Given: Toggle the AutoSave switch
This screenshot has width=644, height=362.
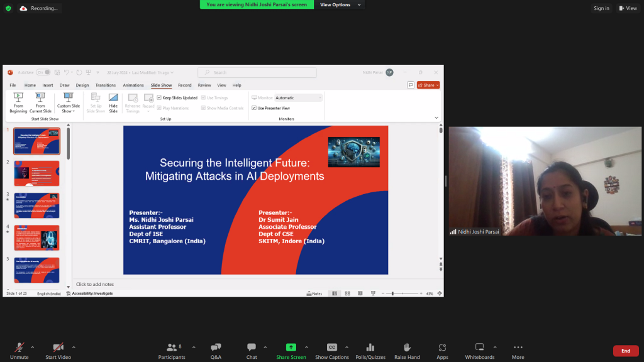Looking at the screenshot, I should coord(43,72).
